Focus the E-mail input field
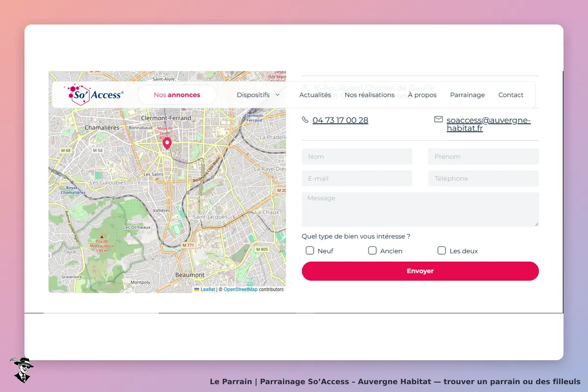 357,178
